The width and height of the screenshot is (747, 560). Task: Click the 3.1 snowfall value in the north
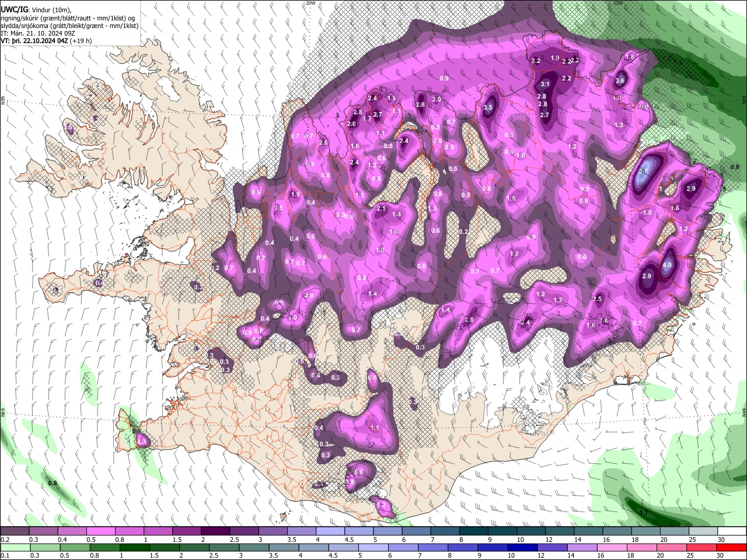coord(546,84)
